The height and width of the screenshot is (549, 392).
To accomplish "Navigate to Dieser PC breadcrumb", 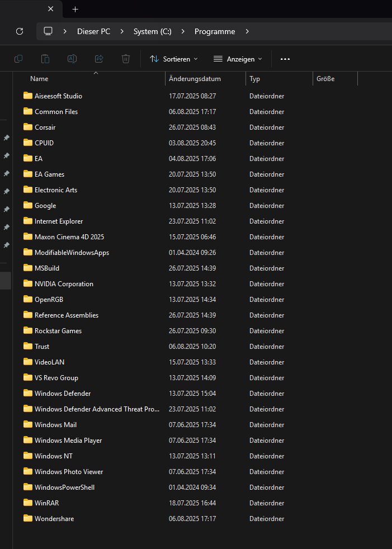I will point(94,31).
